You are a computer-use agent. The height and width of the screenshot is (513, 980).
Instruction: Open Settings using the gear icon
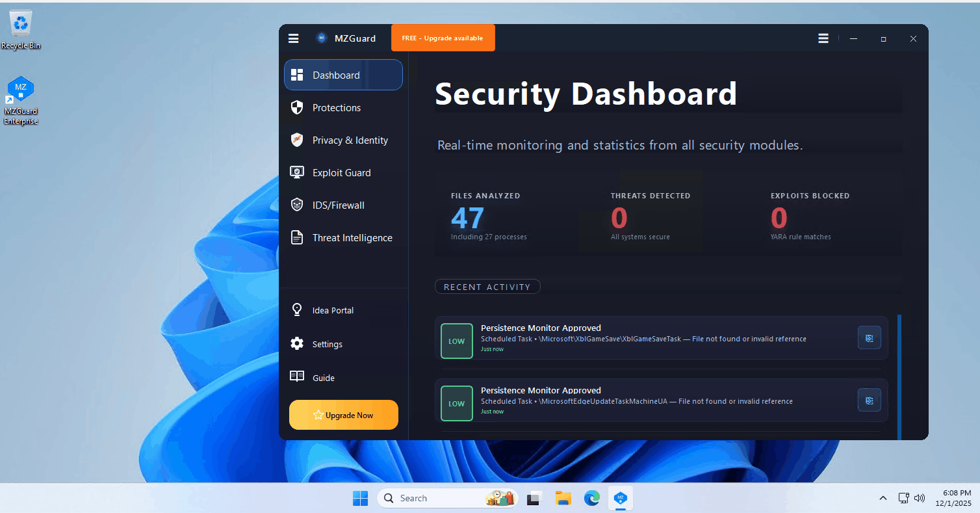pyautogui.click(x=297, y=344)
